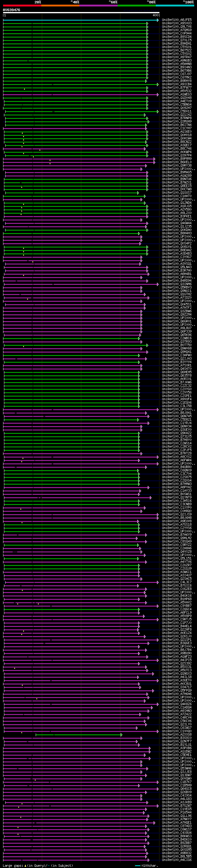The image size is (197, 868).
Task: Click the UniRef100_B7RNP8 identifier
Action: (177, 118)
